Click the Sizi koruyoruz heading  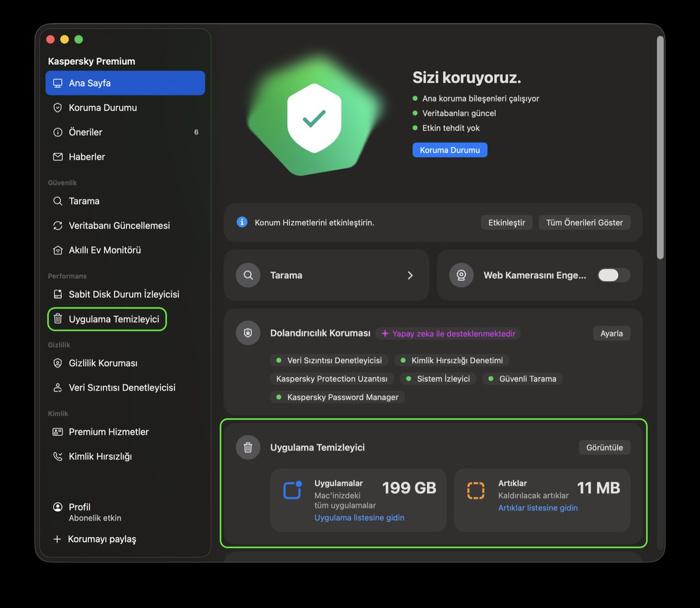[467, 78]
